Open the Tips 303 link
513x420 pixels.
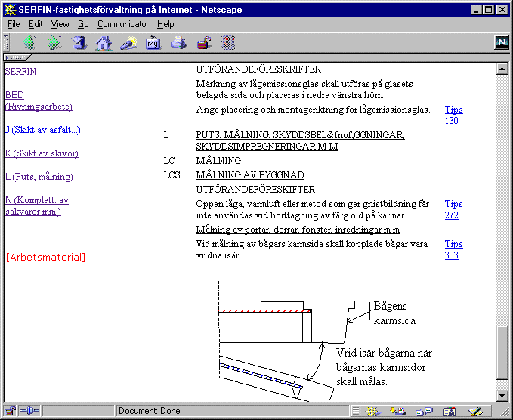(x=454, y=249)
